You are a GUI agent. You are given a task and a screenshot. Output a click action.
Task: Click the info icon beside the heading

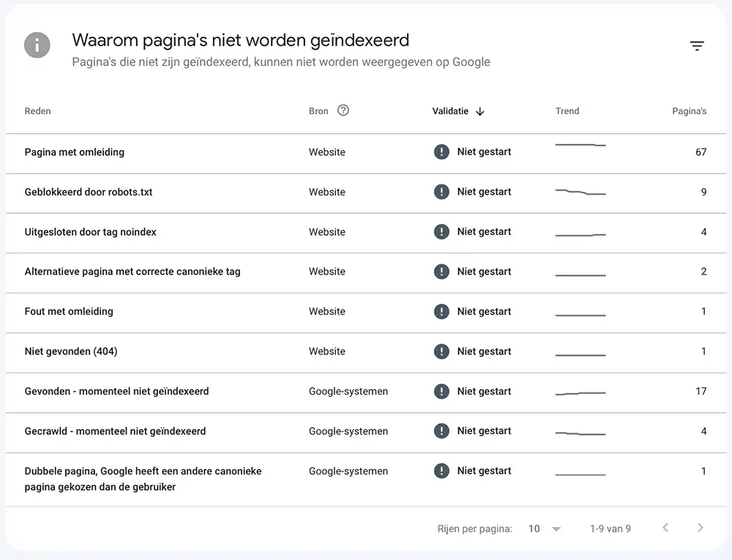click(x=37, y=45)
